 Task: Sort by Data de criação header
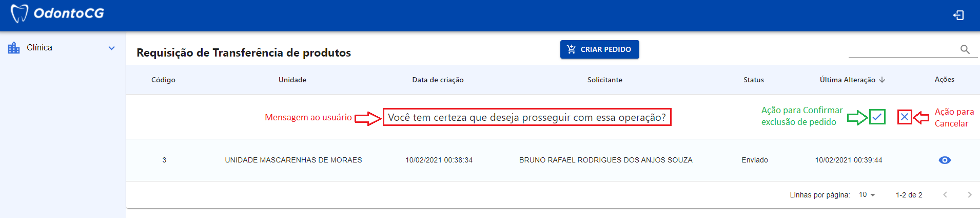point(438,80)
